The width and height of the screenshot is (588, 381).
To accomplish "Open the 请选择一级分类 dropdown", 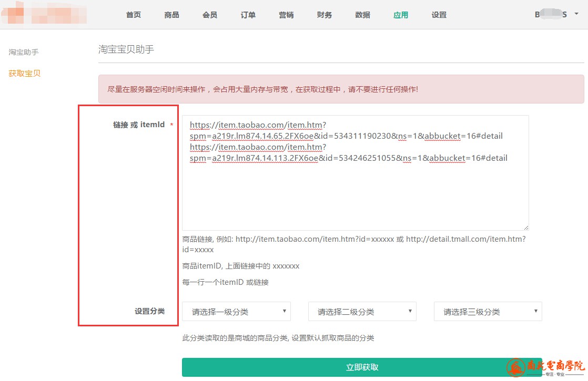I will point(236,311).
